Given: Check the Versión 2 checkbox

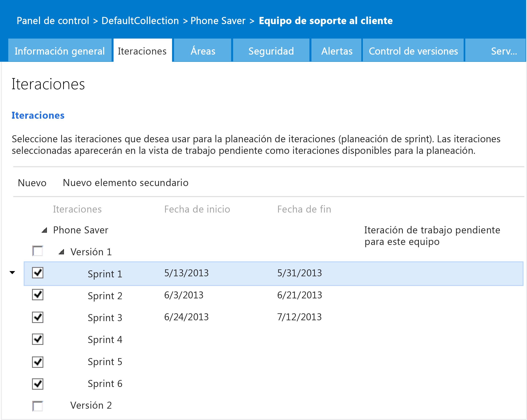Looking at the screenshot, I should point(38,406).
